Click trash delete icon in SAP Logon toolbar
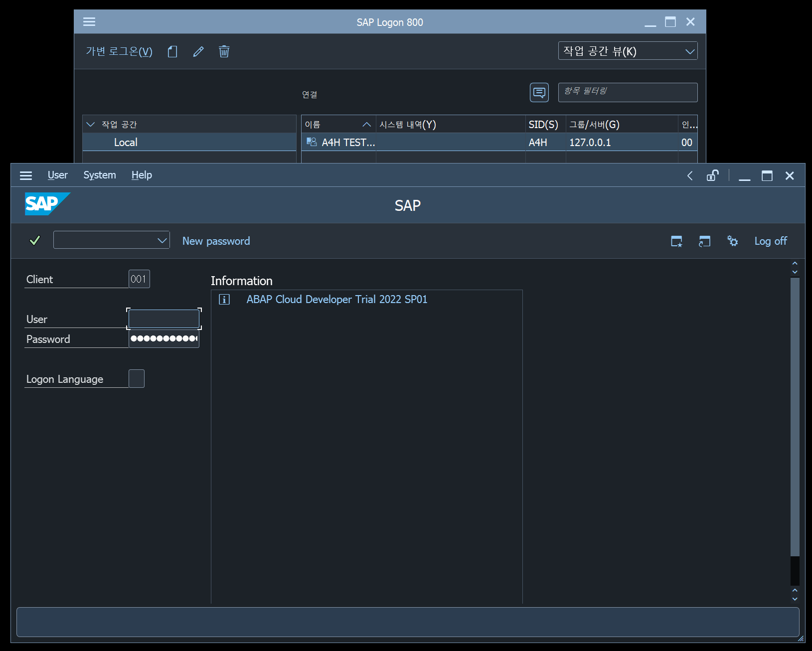812x651 pixels. click(224, 51)
